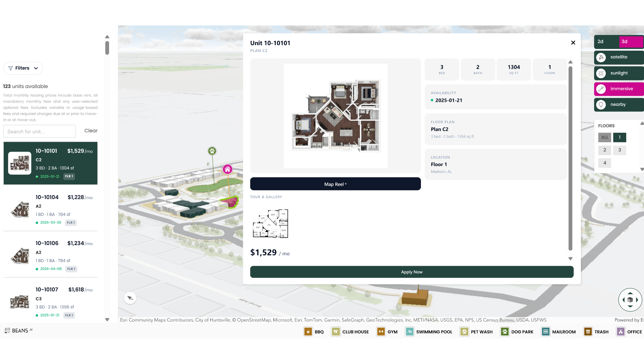Click the pink home marker on map
This screenshot has height=362, width=644.
[x=228, y=169]
